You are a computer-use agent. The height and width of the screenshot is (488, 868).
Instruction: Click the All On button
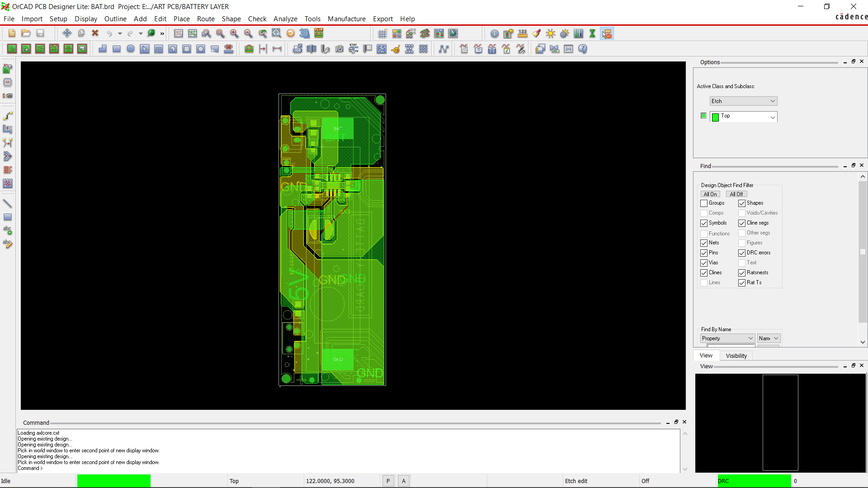coord(710,194)
